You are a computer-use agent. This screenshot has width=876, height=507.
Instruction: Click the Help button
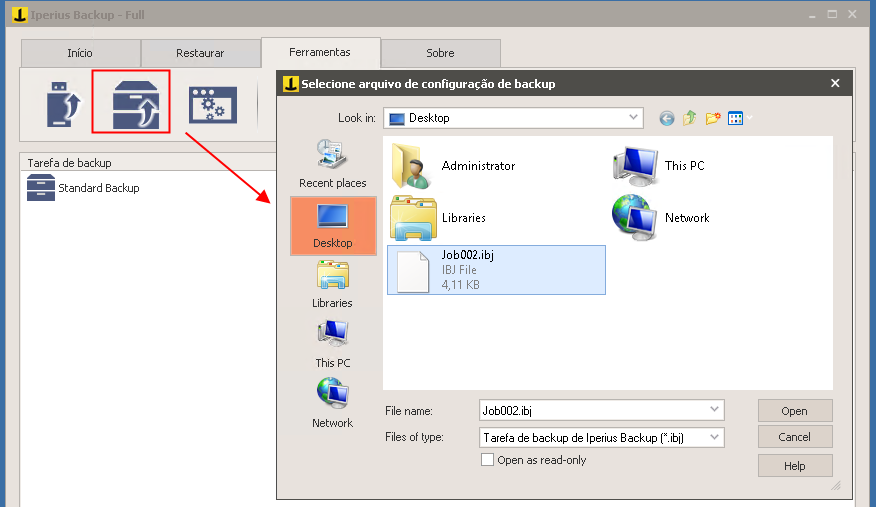click(795, 466)
